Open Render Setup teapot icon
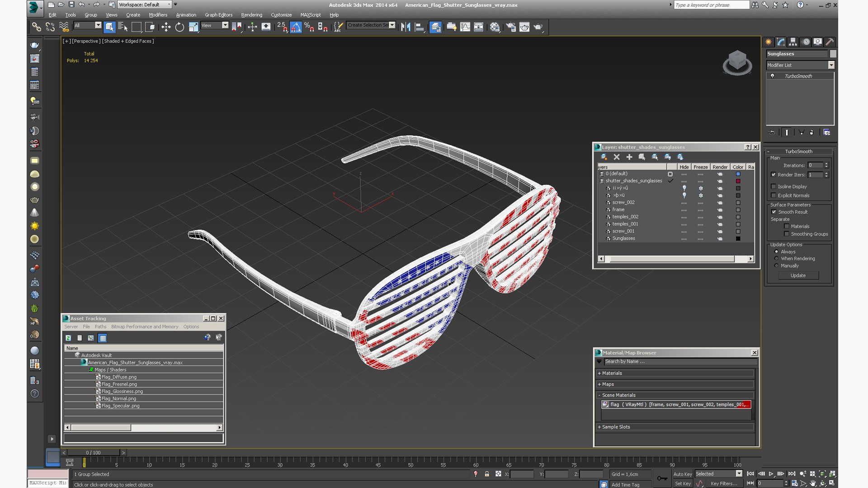868x488 pixels. [510, 27]
